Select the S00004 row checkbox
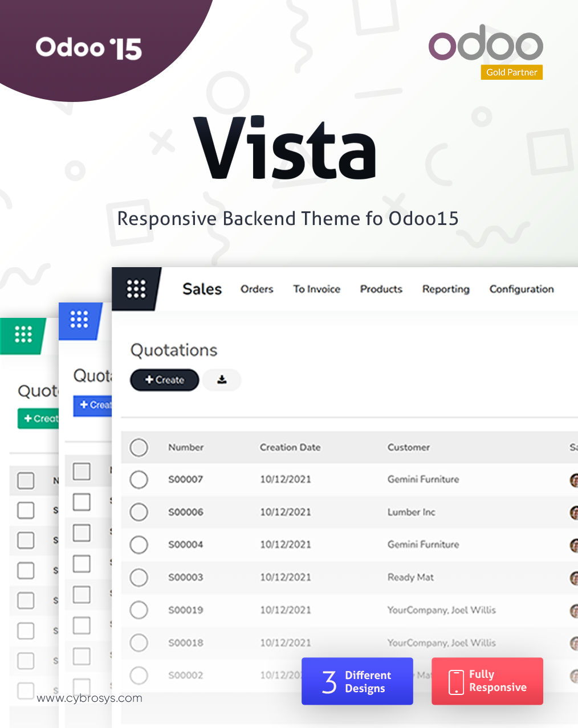Viewport: 578px width, 728px height. pos(139,545)
